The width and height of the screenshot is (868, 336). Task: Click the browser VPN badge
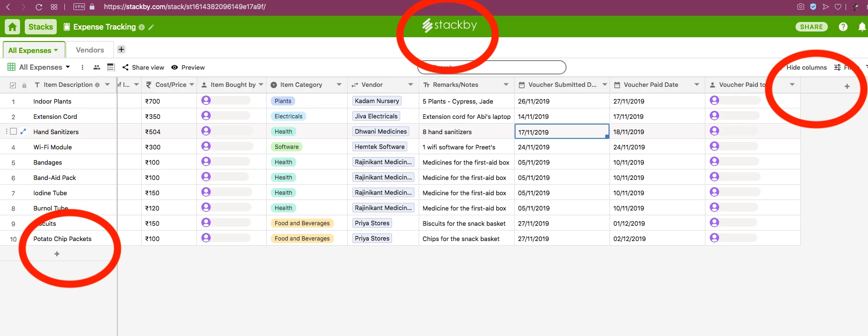point(79,7)
